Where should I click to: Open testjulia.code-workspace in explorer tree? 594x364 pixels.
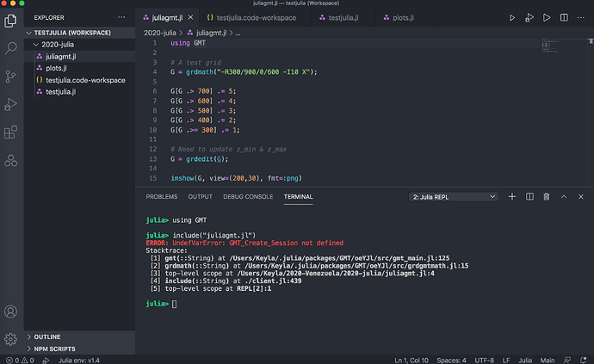79,80
